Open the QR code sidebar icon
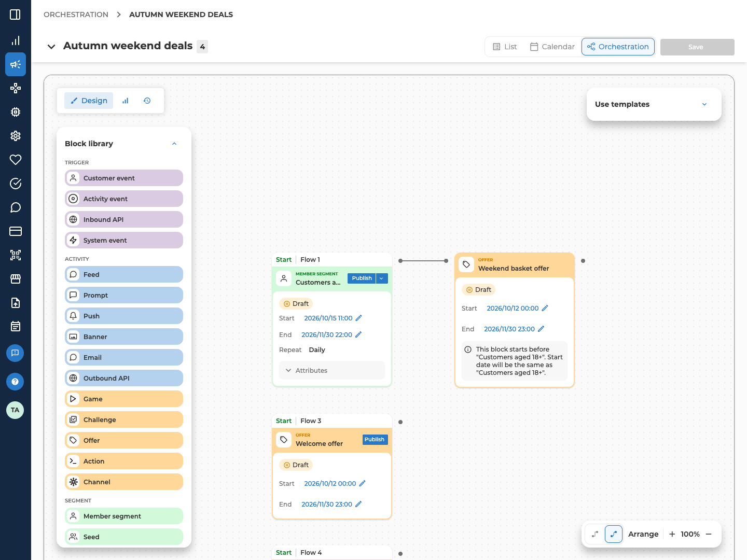 point(16,255)
